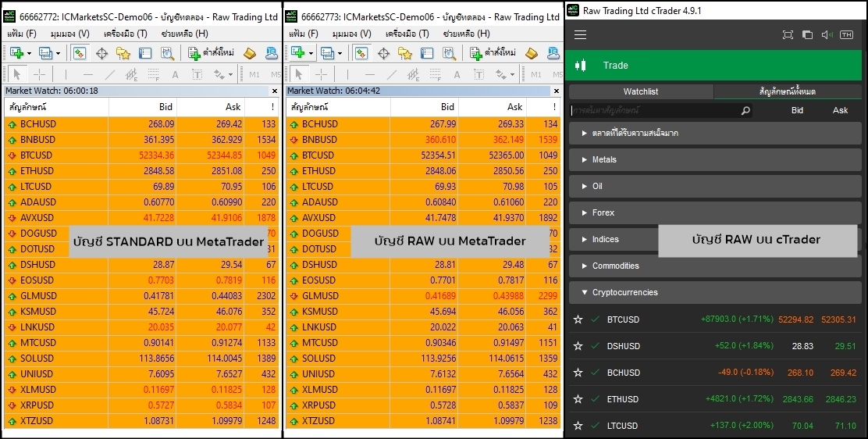Select vertical line tool in 66662772 window
Image resolution: width=868 pixels, height=439 pixels.
66,73
